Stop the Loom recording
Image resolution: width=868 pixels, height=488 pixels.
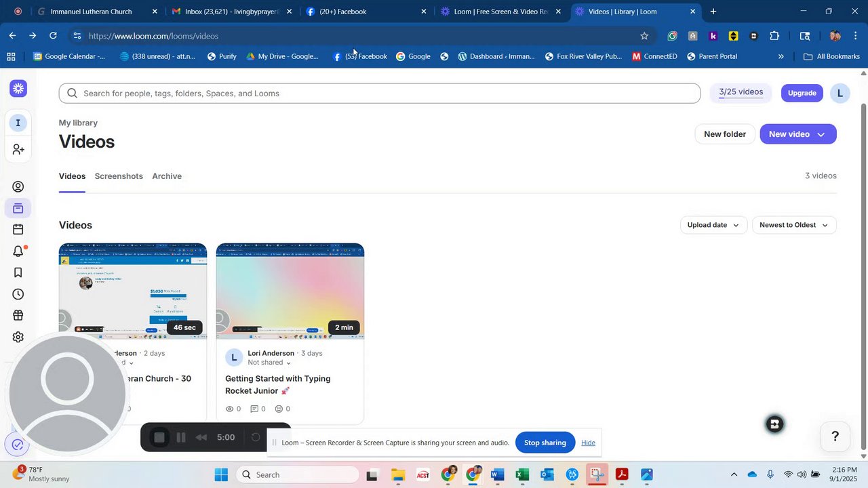click(159, 438)
